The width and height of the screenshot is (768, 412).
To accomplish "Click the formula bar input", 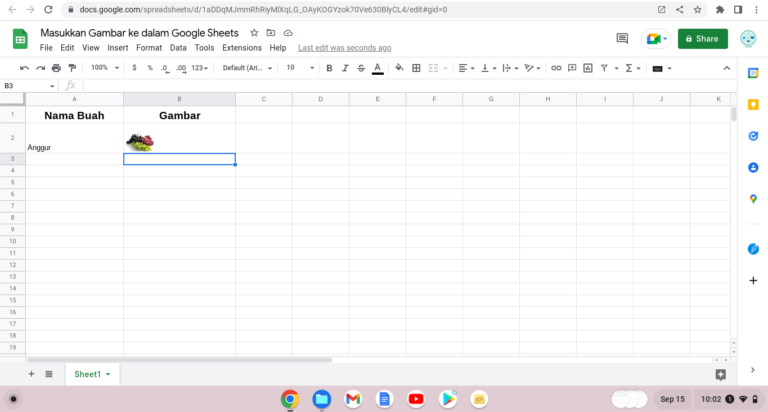I will point(409,86).
